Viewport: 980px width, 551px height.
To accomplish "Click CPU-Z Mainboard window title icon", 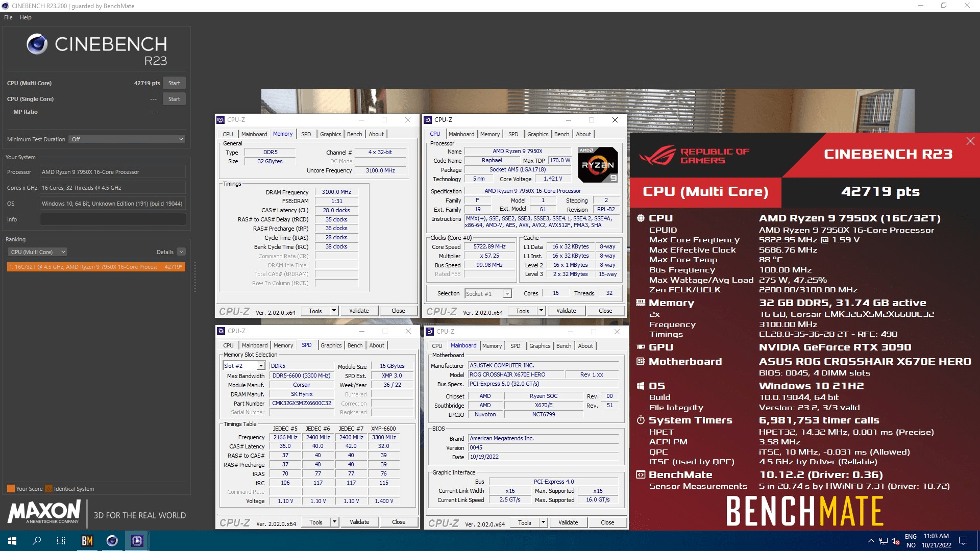I will 430,332.
